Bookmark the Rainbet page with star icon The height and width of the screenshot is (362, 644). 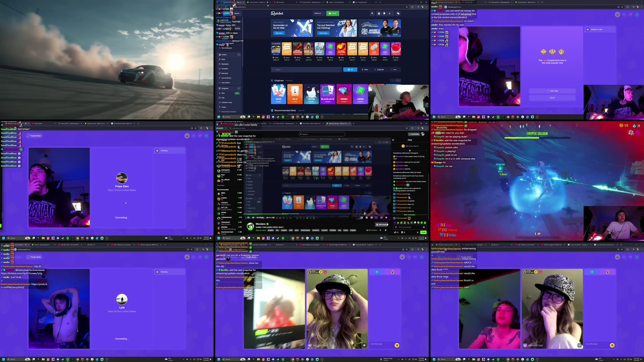407,7
